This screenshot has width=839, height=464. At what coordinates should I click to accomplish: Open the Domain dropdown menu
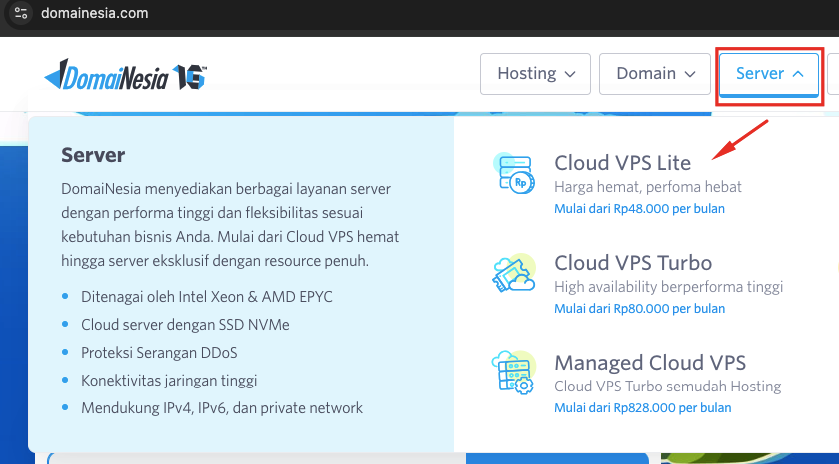[655, 74]
